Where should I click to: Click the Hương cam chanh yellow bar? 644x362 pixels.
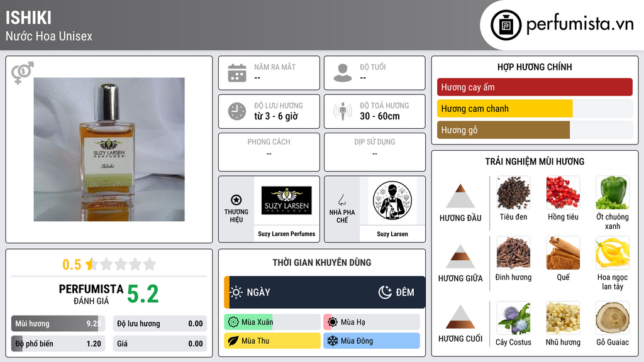(x=505, y=109)
